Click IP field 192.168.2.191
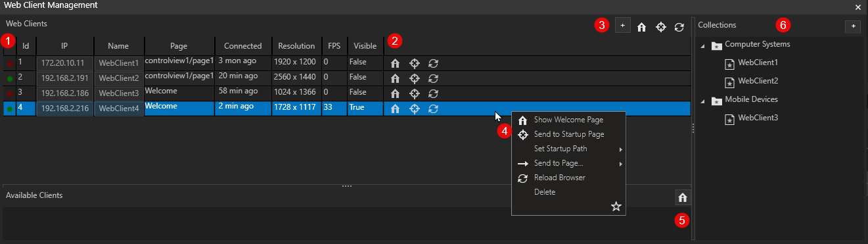Screen dimensions: 868x244 pos(65,78)
